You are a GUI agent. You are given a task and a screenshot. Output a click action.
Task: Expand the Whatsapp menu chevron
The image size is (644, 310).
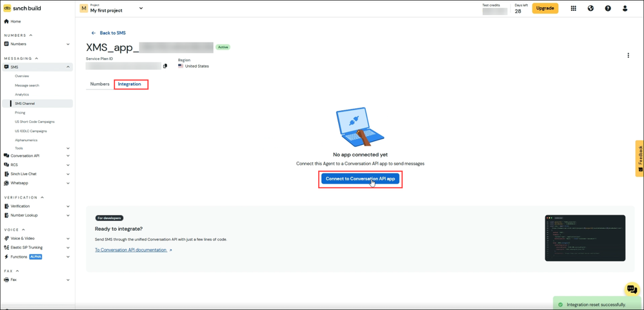point(68,183)
